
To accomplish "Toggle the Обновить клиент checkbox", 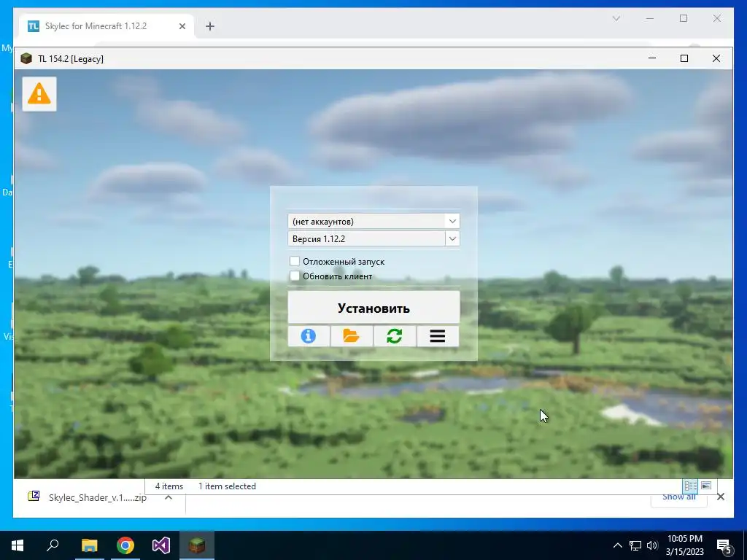I will click(x=295, y=276).
